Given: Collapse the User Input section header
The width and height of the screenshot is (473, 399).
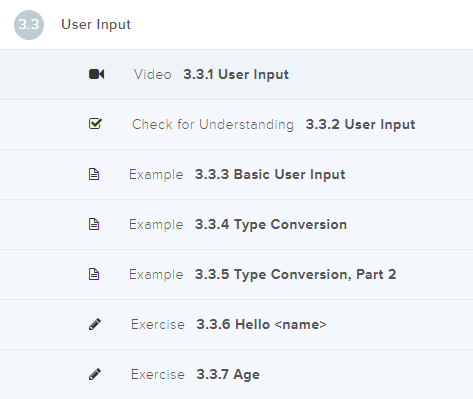Looking at the screenshot, I should click(x=236, y=25).
